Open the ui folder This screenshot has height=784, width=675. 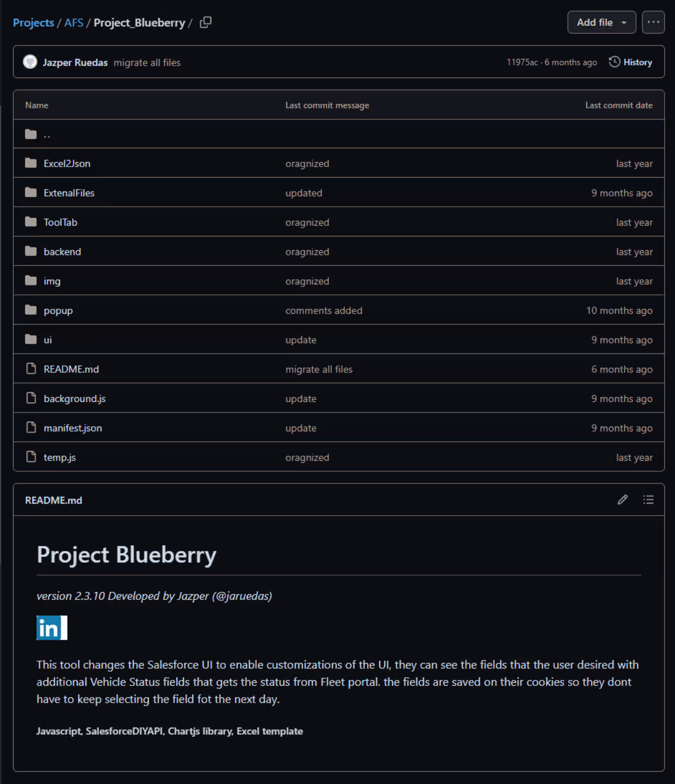point(47,340)
